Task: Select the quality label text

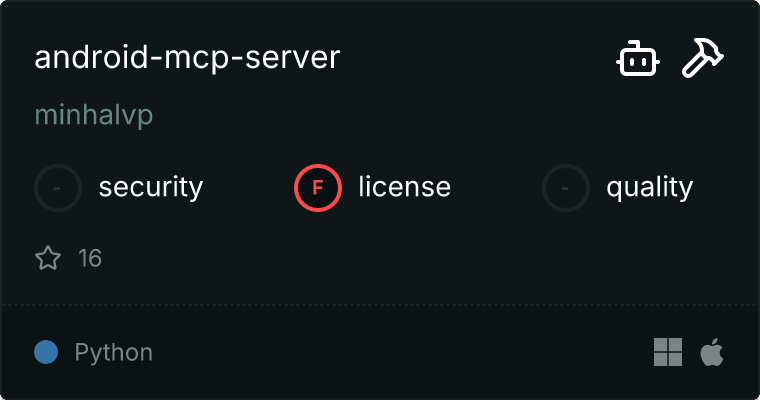Action: pos(649,187)
